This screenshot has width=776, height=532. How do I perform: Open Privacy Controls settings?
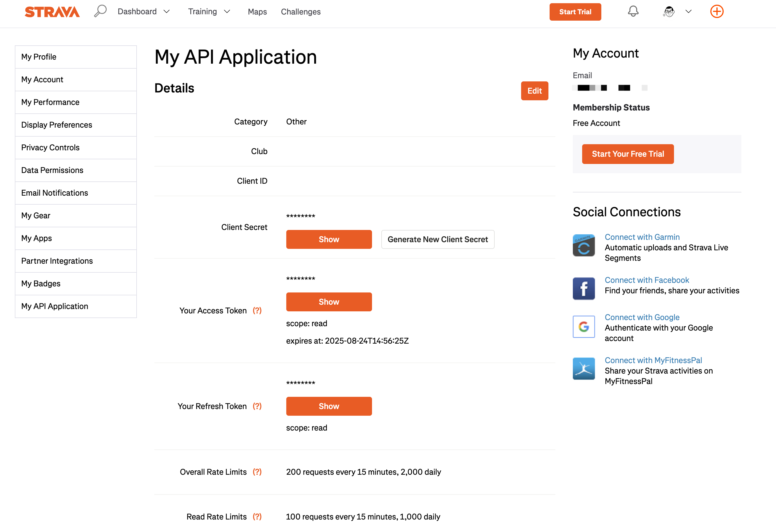[76, 148]
